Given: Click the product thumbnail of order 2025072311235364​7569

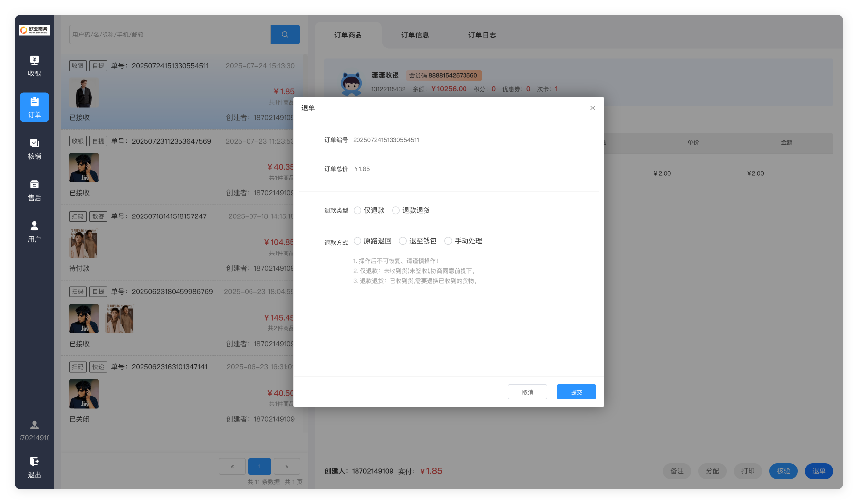Looking at the screenshot, I should pyautogui.click(x=84, y=168).
